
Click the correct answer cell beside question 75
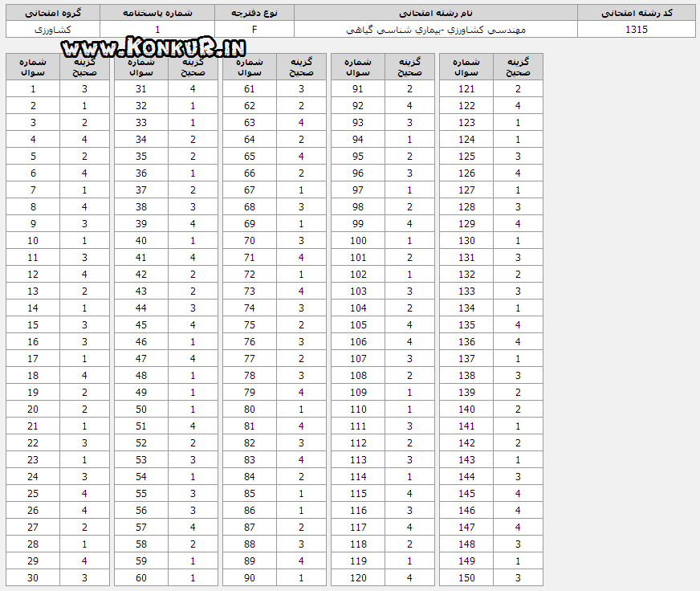301,325
